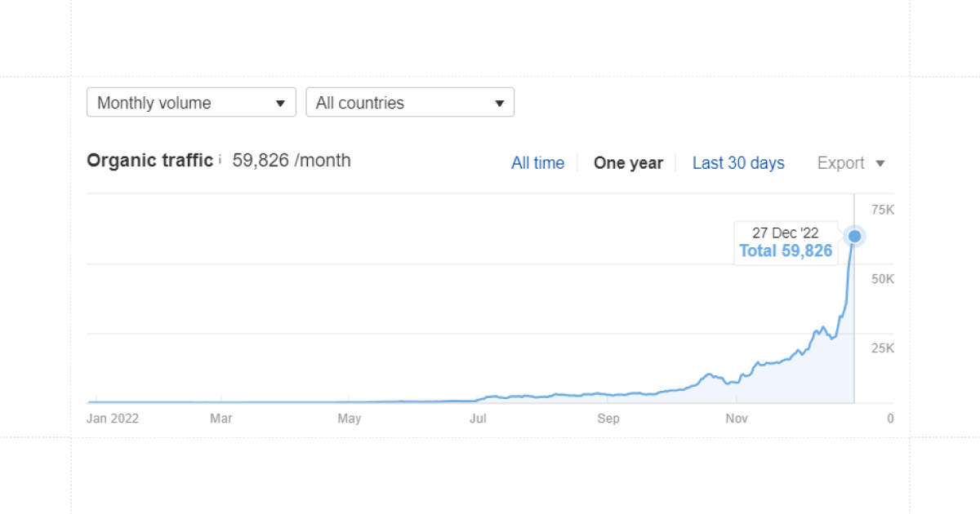Click the 27 Dec '22 data point
Image resolution: width=980 pixels, height=514 pixels.
point(854,237)
